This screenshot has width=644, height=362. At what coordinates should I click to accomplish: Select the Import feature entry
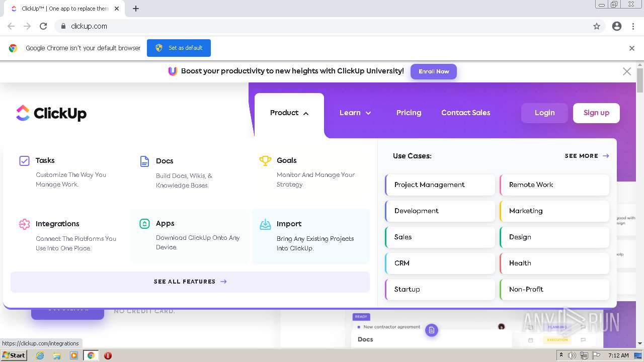[311, 236]
